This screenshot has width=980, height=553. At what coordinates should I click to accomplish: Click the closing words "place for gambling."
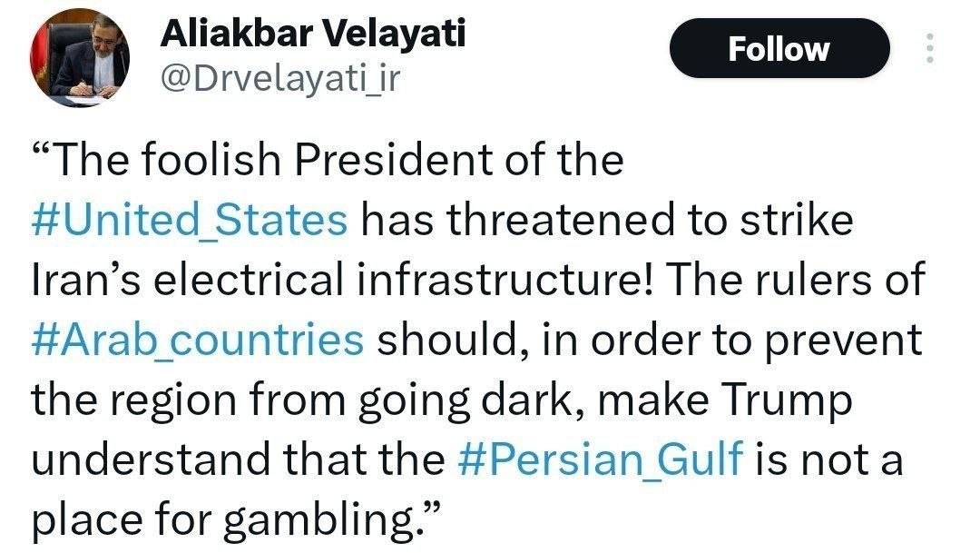(236, 520)
